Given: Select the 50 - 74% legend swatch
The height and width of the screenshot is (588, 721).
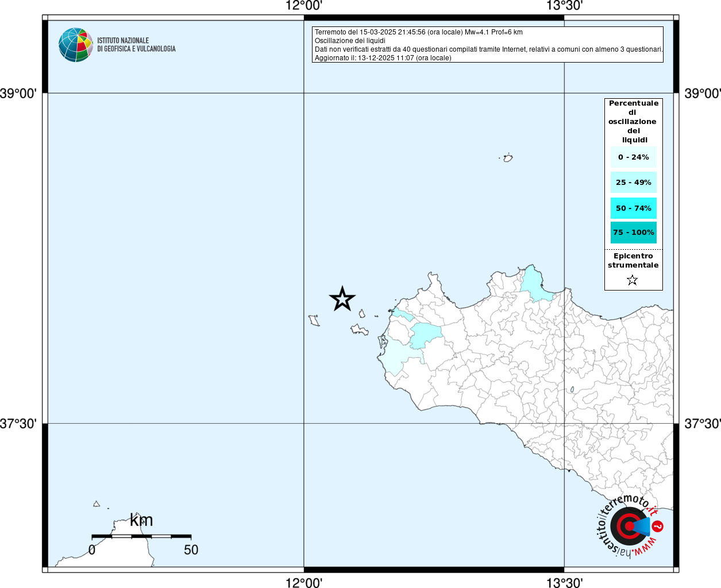Looking at the screenshot, I should tap(633, 208).
